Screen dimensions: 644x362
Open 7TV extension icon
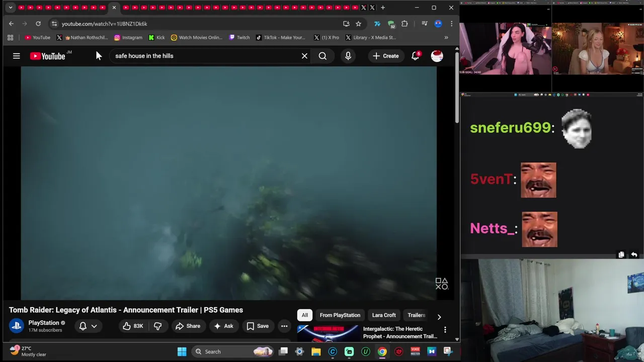tap(377, 24)
